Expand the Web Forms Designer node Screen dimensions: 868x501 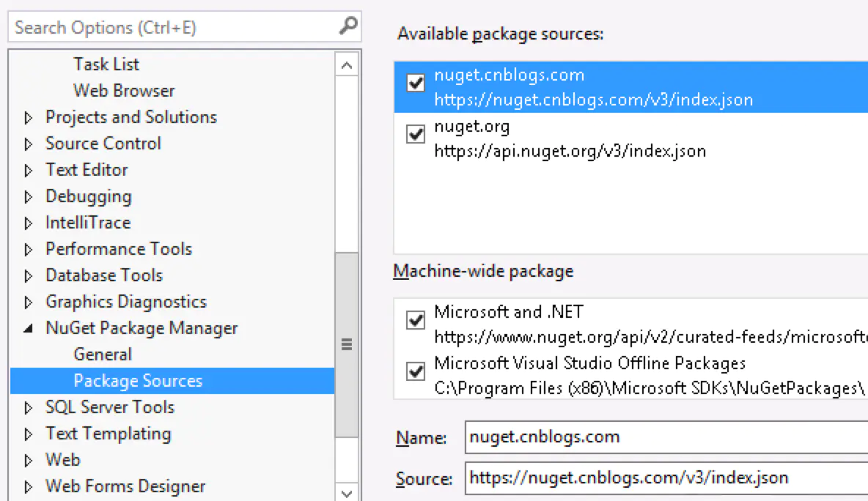29,487
